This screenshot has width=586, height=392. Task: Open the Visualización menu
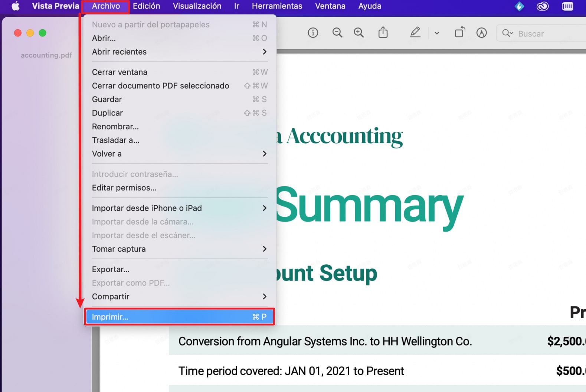[x=197, y=6]
